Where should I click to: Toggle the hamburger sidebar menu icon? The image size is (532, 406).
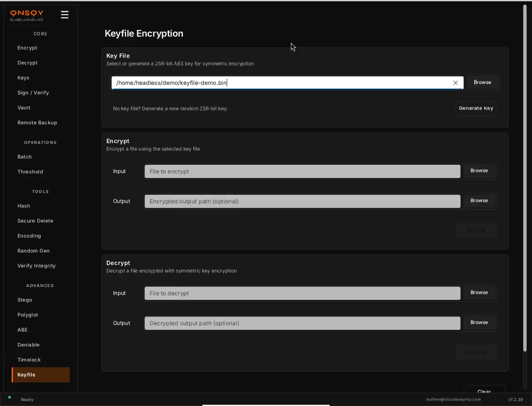[64, 15]
